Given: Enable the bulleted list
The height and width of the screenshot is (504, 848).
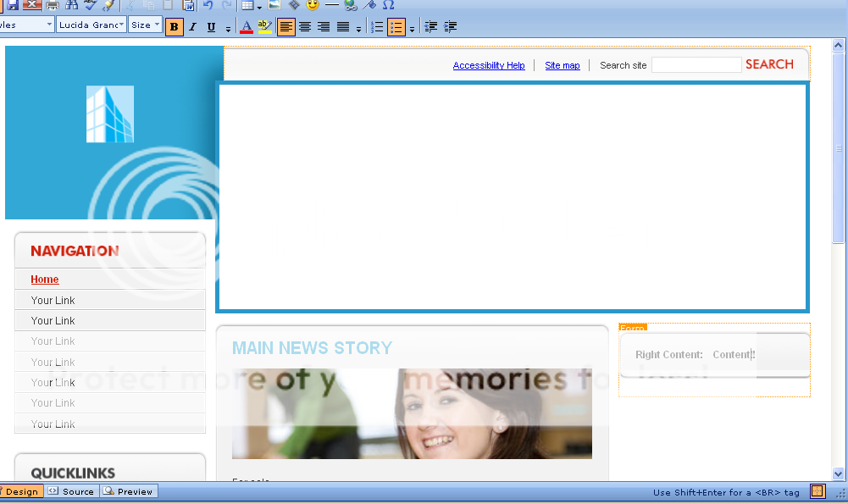Looking at the screenshot, I should pos(396,26).
